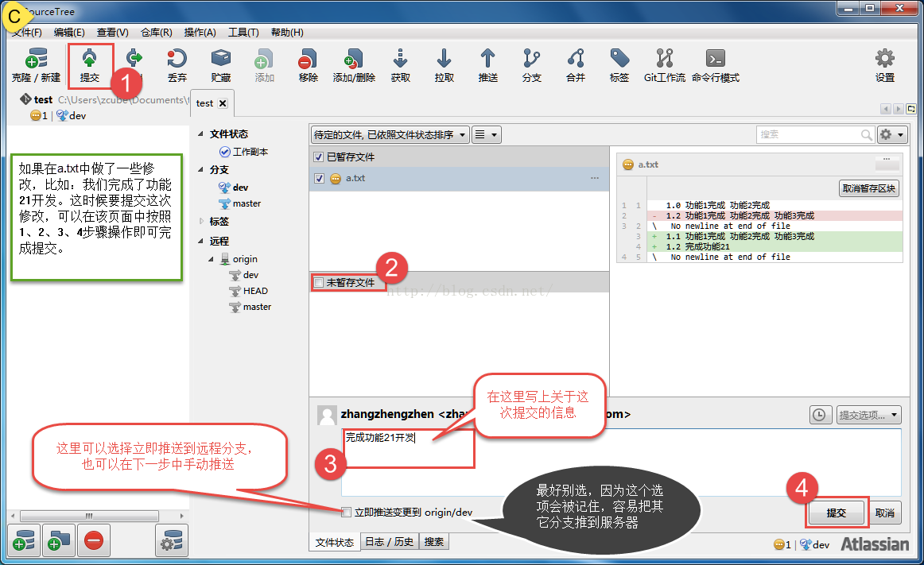Viewport: 924px width, 565px height.
Task: Select Working Copy (工作副本) tree item
Action: (x=243, y=152)
